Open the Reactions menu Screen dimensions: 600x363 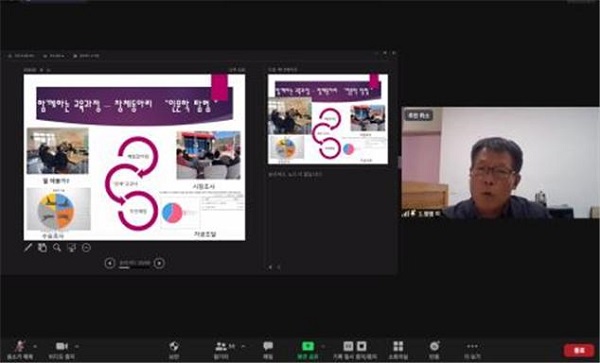click(434, 350)
